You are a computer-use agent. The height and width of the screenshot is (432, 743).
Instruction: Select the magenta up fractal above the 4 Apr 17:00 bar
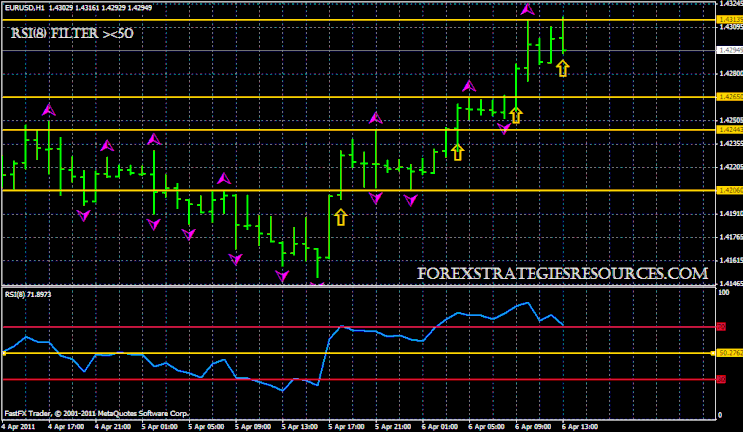pyautogui.click(x=49, y=110)
